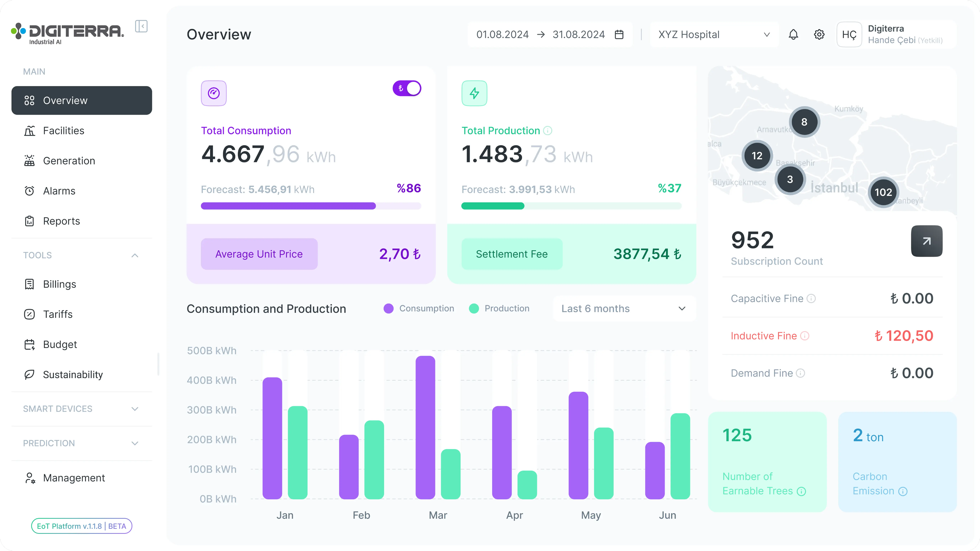Image resolution: width=980 pixels, height=551 pixels.
Task: Open the settings gear icon
Action: tap(819, 35)
